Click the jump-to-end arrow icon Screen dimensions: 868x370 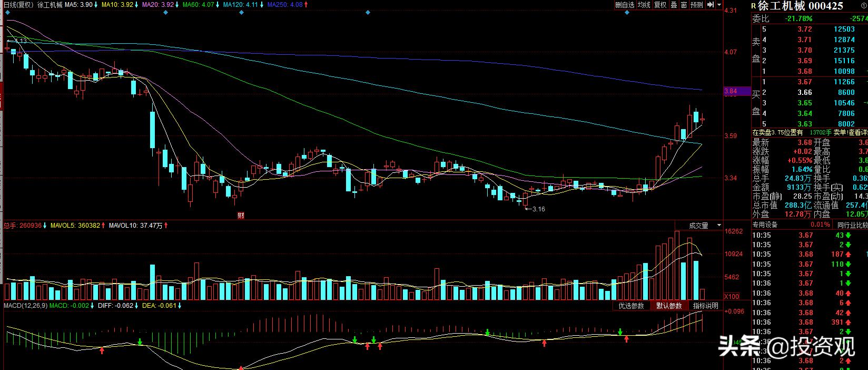(x=711, y=5)
